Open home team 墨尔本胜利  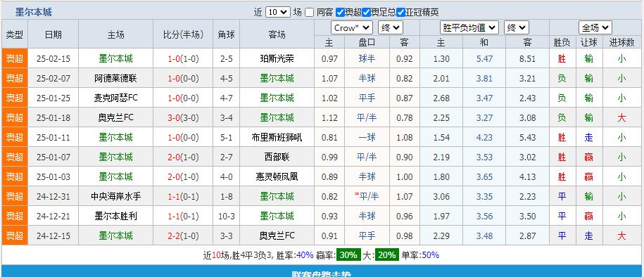point(115,217)
